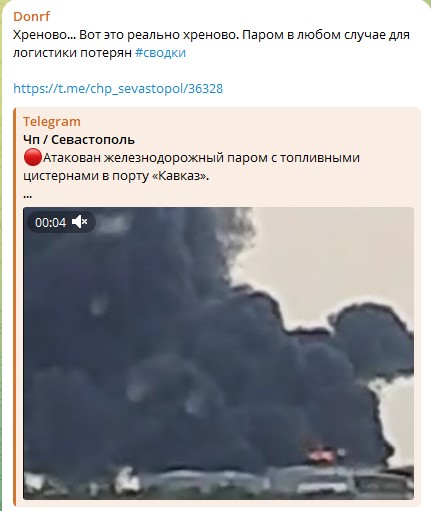The height and width of the screenshot is (511, 431).
Task: Click the vehicles at the video bottom
Action: [218, 483]
